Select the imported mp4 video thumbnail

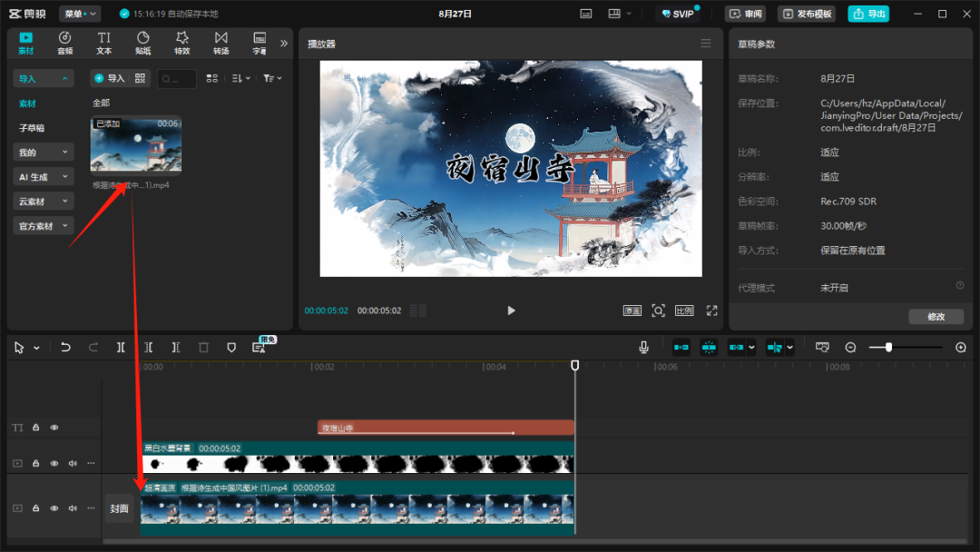pyautogui.click(x=136, y=145)
